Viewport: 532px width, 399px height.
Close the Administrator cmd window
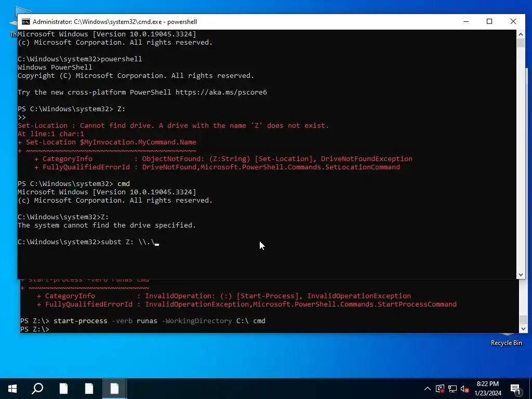click(x=513, y=21)
